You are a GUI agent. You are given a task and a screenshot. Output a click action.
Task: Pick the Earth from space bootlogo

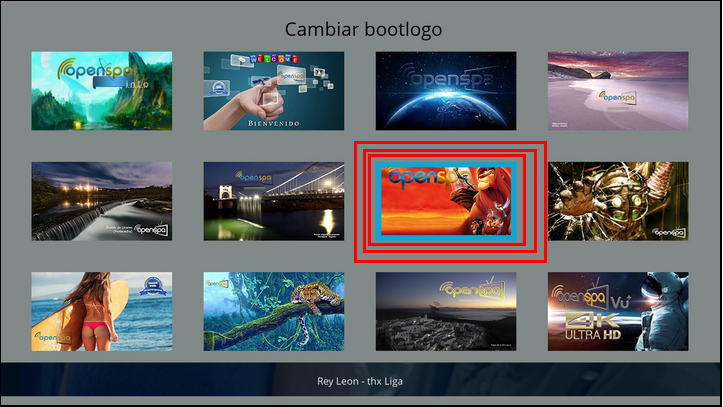tap(446, 91)
